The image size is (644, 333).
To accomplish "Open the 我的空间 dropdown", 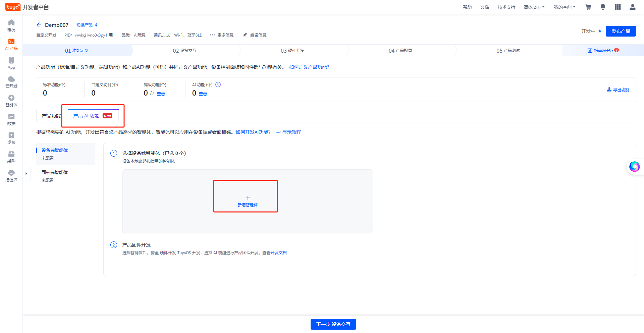I will click(565, 7).
